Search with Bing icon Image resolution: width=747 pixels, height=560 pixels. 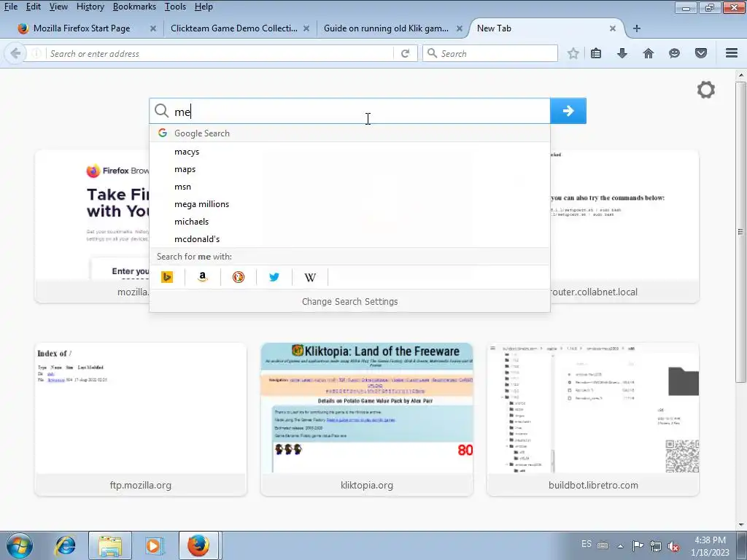[x=167, y=277]
